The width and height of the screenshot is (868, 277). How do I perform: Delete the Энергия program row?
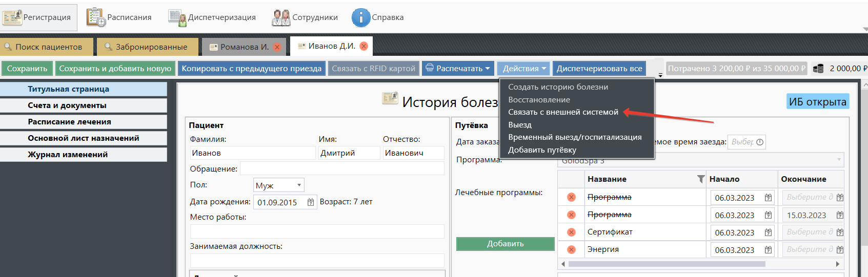(571, 250)
